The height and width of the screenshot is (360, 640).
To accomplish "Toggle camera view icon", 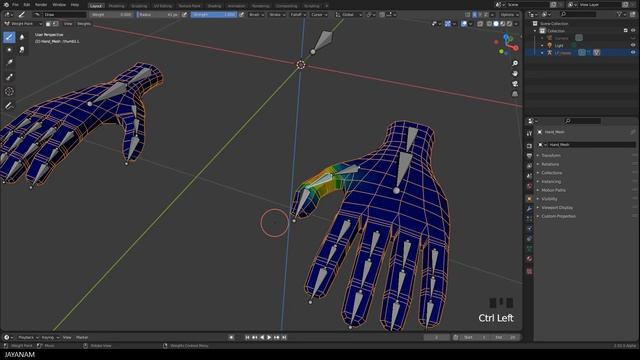I will pos(515,84).
